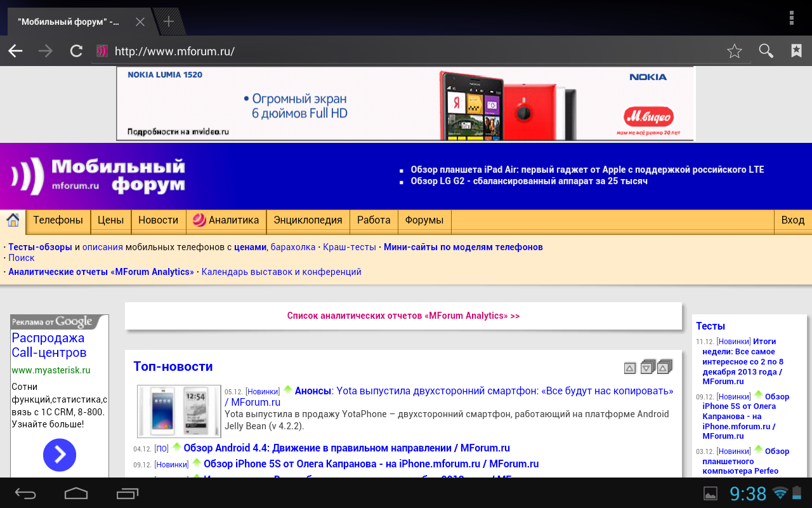Screen dimensions: 812x508
Task: Bookmark the page with the star icon
Action: (x=735, y=51)
